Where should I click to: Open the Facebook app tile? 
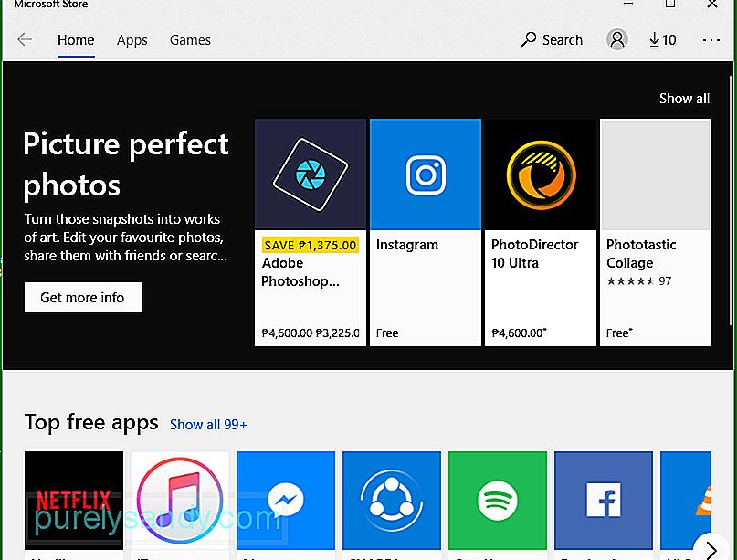[x=604, y=501]
